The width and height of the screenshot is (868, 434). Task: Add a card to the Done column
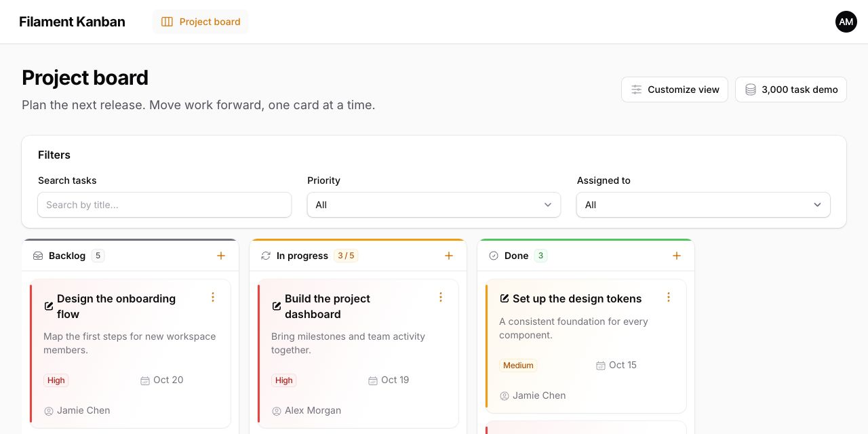coord(677,256)
